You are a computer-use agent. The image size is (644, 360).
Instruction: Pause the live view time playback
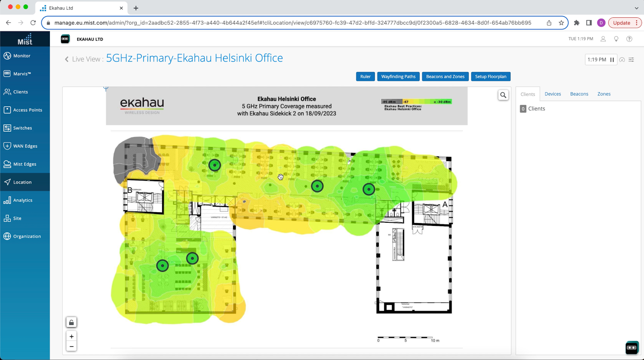(x=612, y=60)
